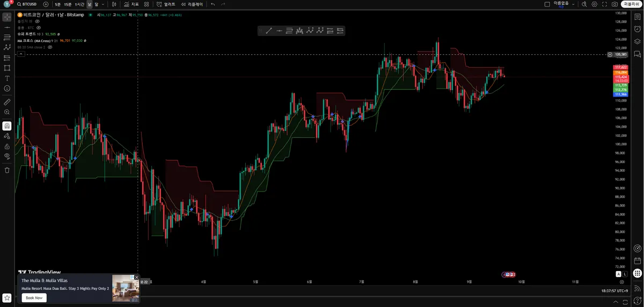Select the ruler Measure tool
Image resolution: width=644 pixels, height=307 pixels.
point(7,101)
